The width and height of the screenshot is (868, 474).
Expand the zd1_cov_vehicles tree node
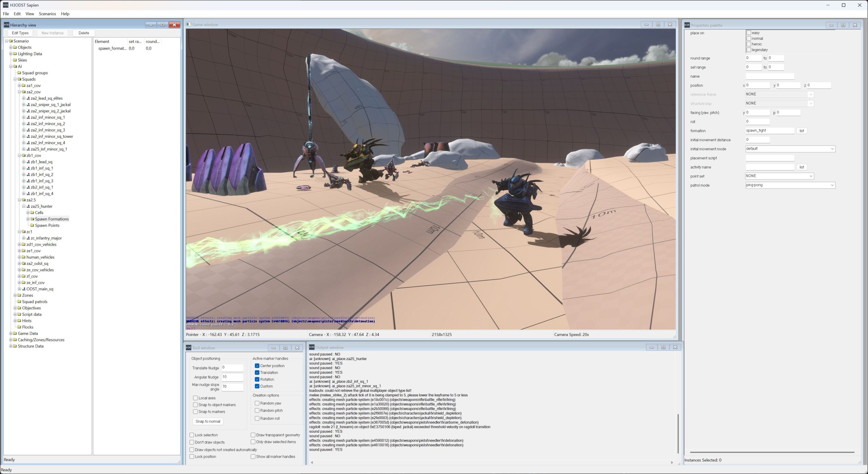click(19, 245)
